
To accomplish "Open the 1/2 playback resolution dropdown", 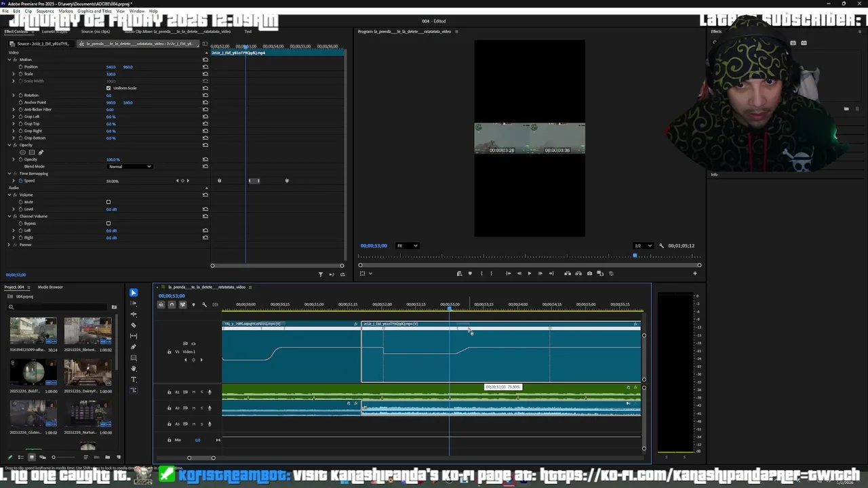I will (643, 245).
